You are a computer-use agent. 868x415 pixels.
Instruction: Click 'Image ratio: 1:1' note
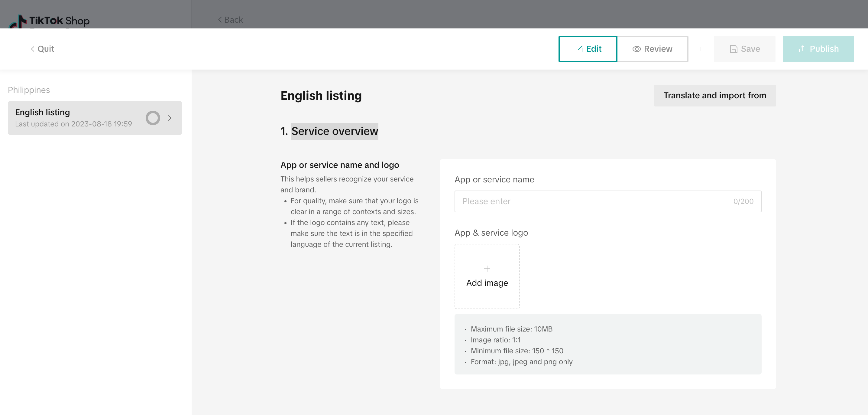[495, 340]
